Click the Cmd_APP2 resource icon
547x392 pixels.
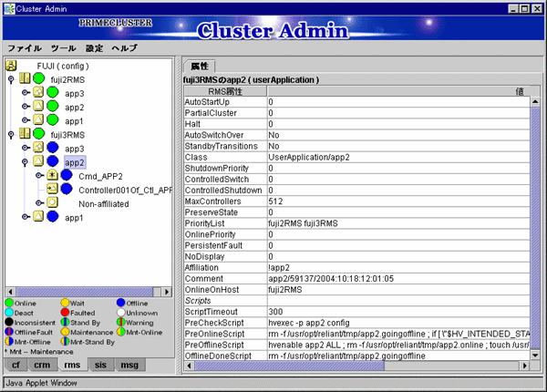click(52, 175)
